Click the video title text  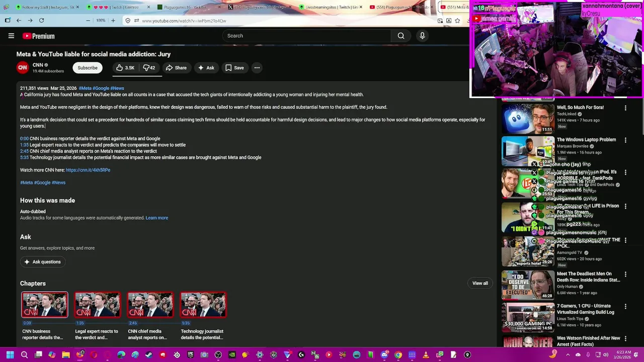click(94, 54)
